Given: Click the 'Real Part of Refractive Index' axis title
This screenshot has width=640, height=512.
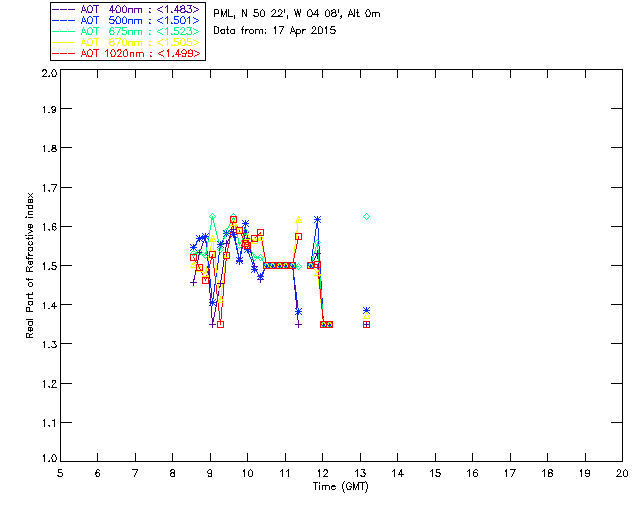Looking at the screenshot, I should tap(29, 265).
